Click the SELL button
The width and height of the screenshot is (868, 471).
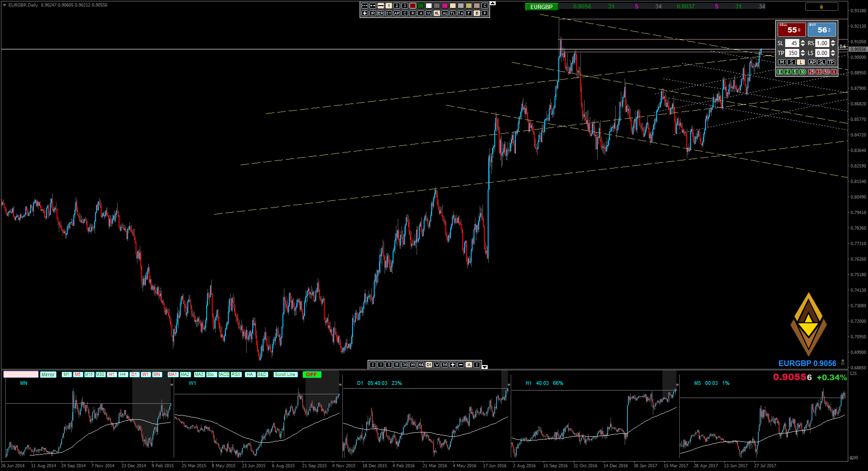tap(791, 30)
